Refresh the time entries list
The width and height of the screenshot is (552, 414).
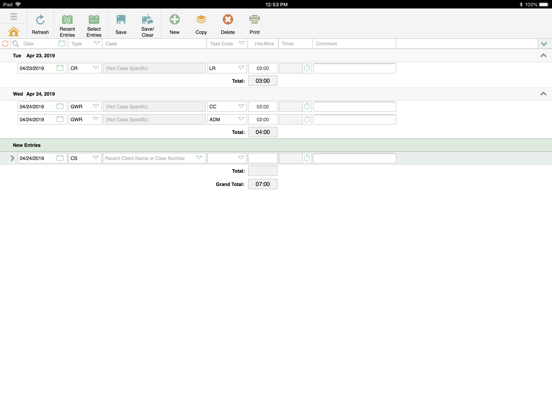tap(40, 24)
